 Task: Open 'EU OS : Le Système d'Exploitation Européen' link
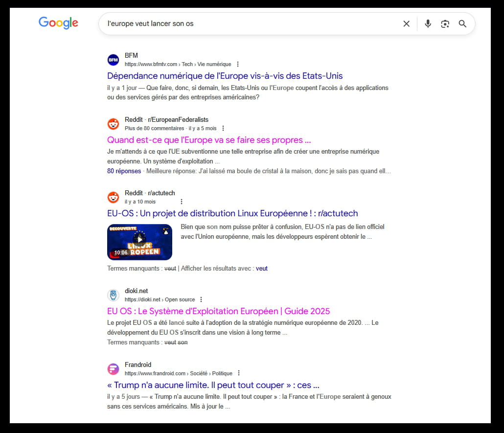218,311
